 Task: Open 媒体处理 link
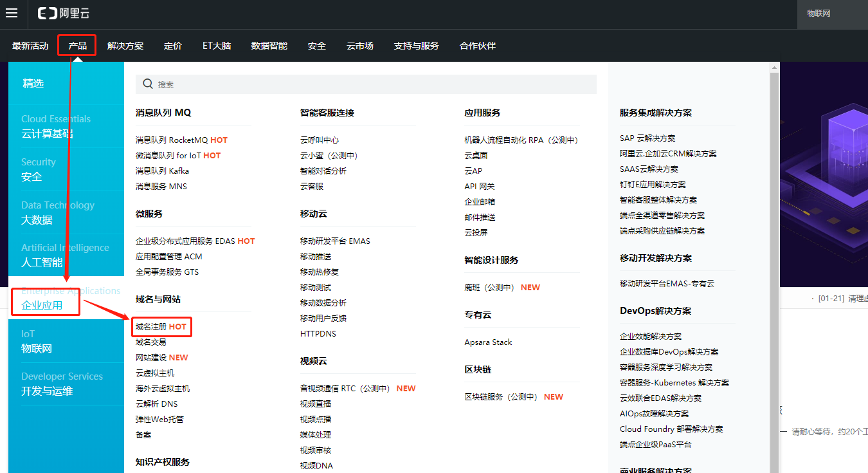pyautogui.click(x=316, y=434)
